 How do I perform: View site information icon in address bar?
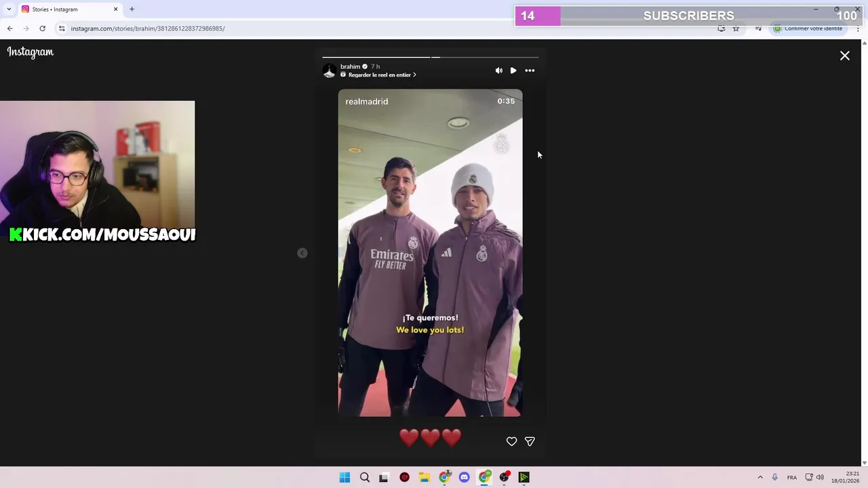[62, 28]
